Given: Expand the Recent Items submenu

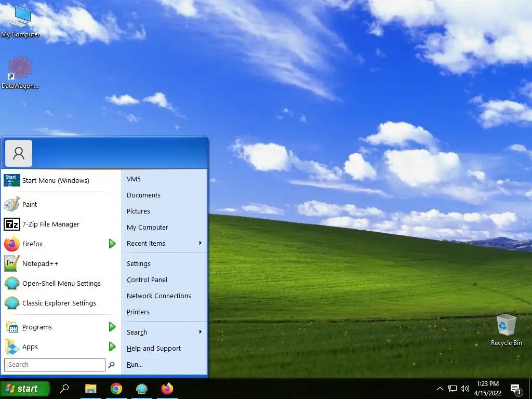Looking at the screenshot, I should coord(165,243).
